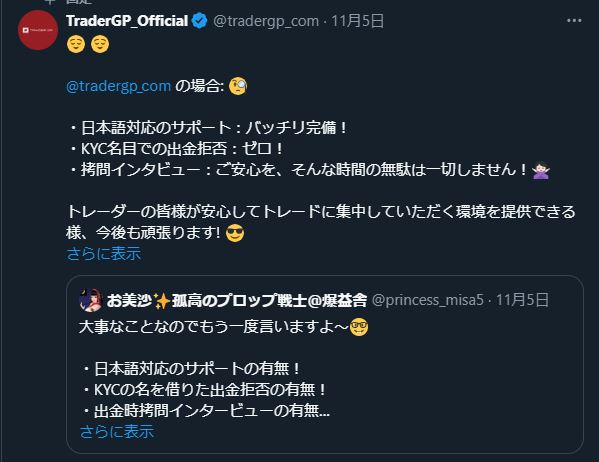This screenshot has height=462, width=599.
Task: Open お美沙 profile avatar in quoted tweet
Action: pyautogui.click(x=91, y=300)
